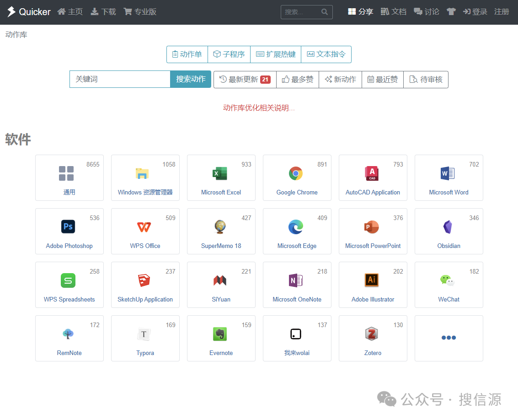Open 下载 in the navbar
This screenshot has width=518, height=420.
[103, 12]
